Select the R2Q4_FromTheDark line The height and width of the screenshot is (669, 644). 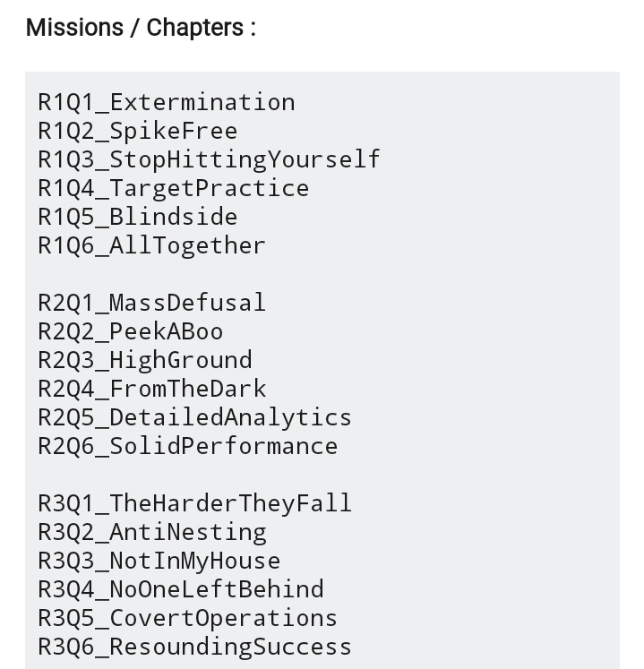152,389
